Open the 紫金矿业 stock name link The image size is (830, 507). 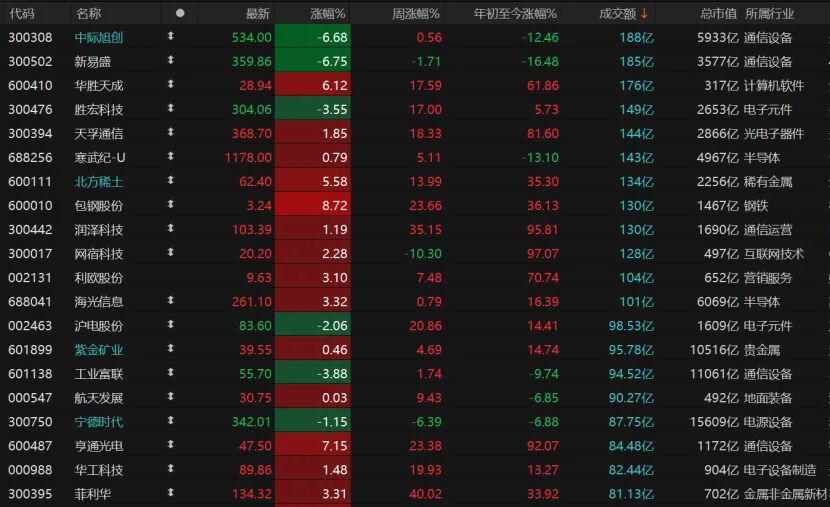click(99, 349)
